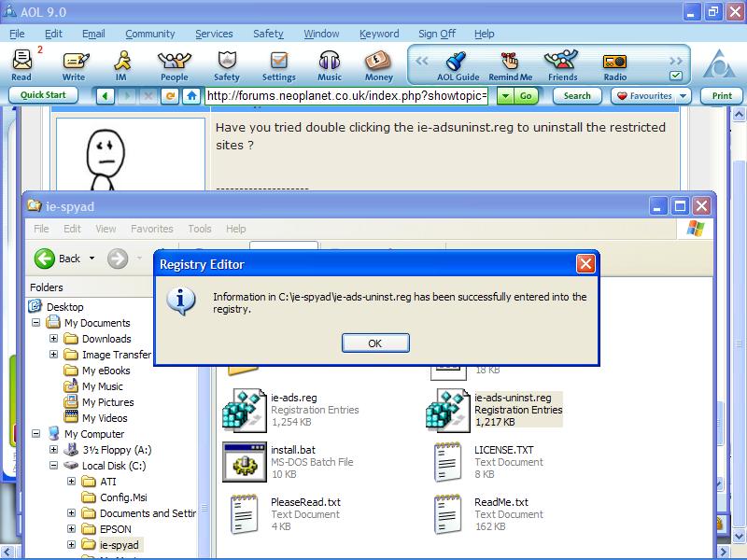Collapse the Local Disk (C:) node
Image resolution: width=747 pixels, height=560 pixels.
pos(53,465)
